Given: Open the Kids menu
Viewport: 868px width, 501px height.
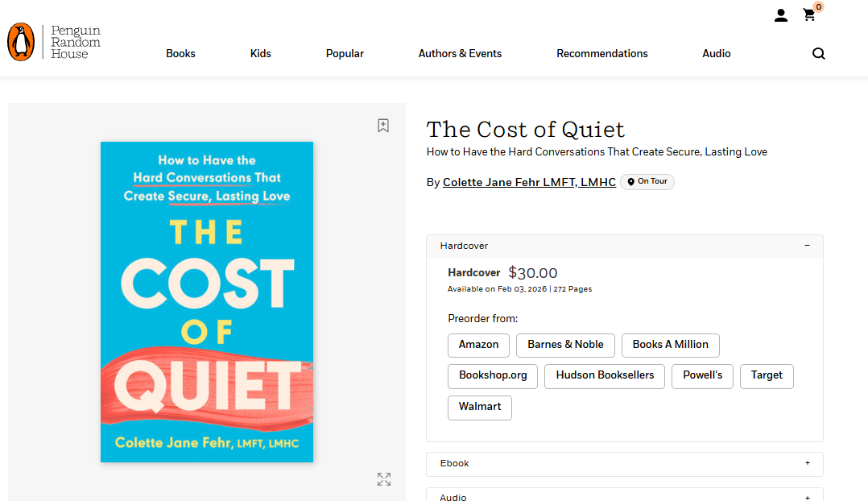Looking at the screenshot, I should coord(260,54).
